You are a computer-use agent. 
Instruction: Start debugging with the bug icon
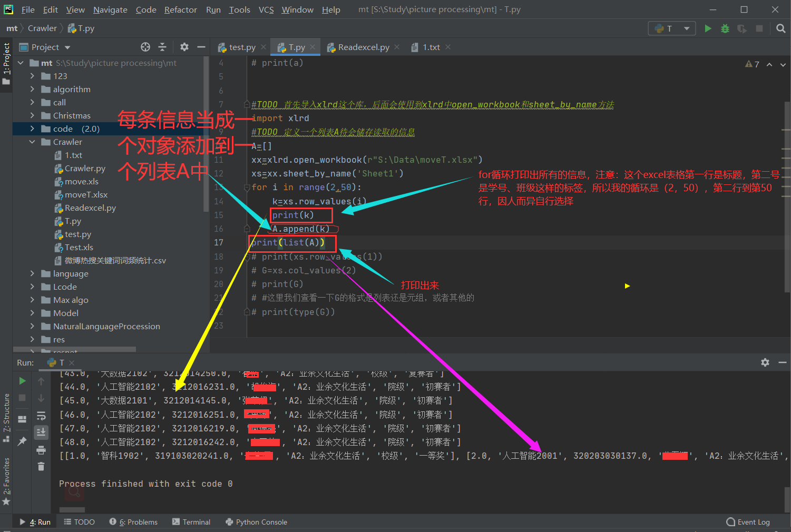[725, 28]
